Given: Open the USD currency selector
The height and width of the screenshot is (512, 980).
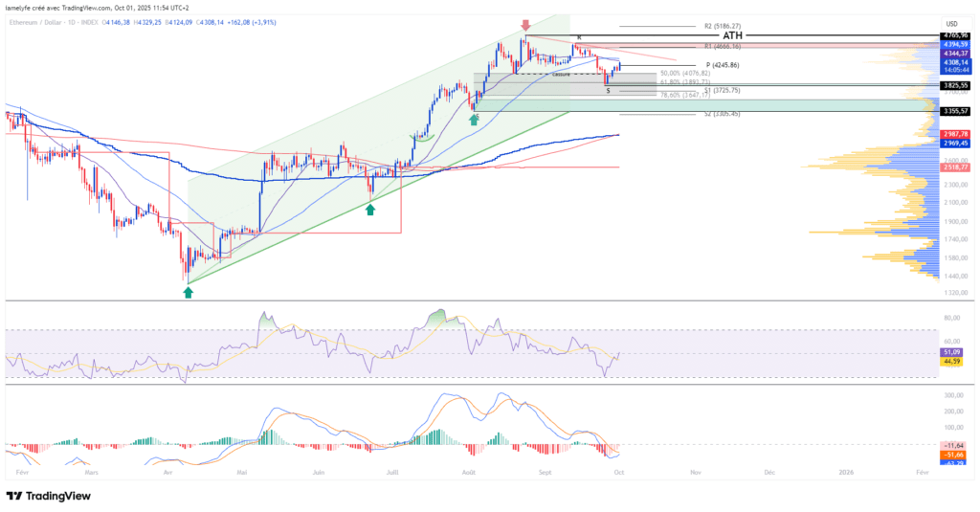Looking at the screenshot, I should 951,24.
